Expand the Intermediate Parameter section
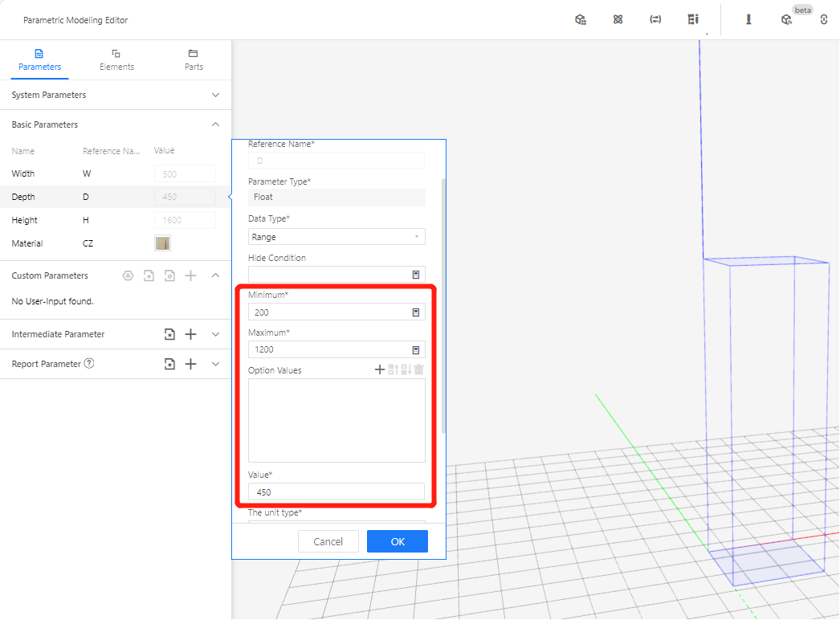Screen dimensions: 840x620 tap(215, 334)
